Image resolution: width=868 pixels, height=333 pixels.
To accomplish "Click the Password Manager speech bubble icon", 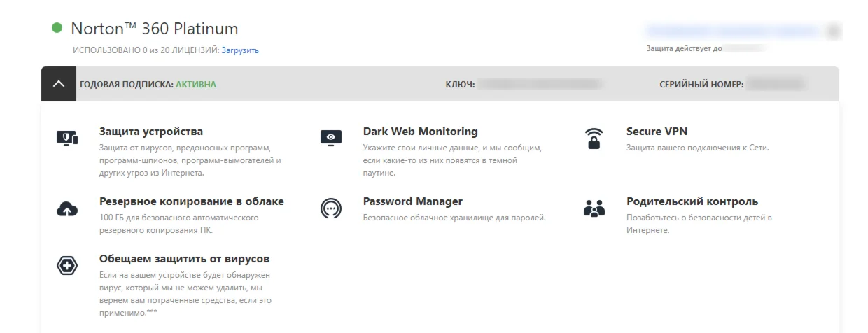I will (x=331, y=208).
